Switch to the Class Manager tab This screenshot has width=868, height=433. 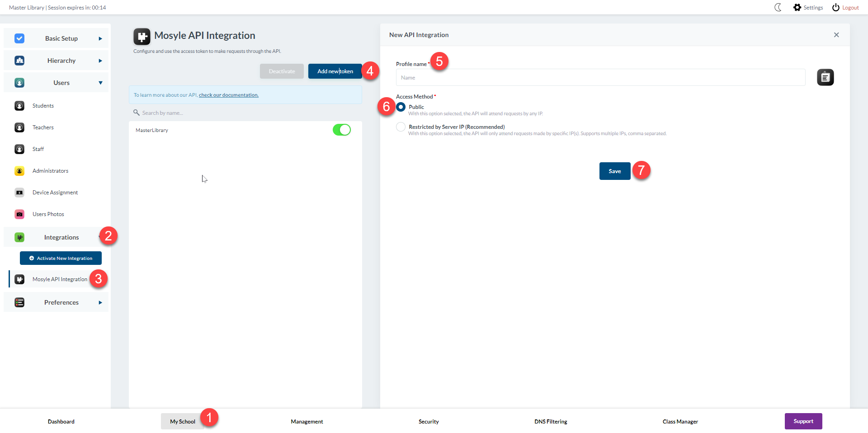pos(680,421)
